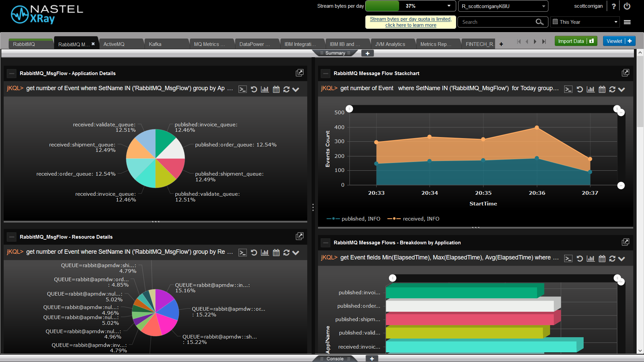The image size is (644, 362).
Task: Refresh the Message Flow Stackchart viewlet
Action: tap(612, 89)
